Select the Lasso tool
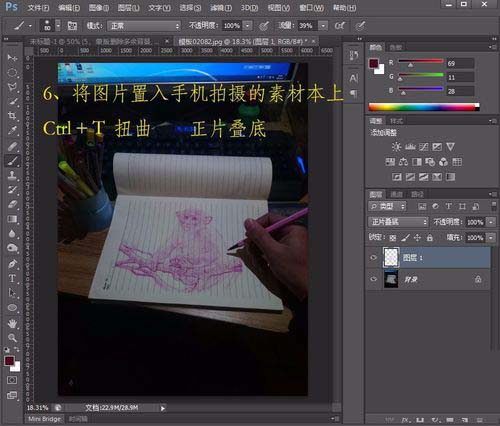The width and height of the screenshot is (500, 426). click(12, 87)
